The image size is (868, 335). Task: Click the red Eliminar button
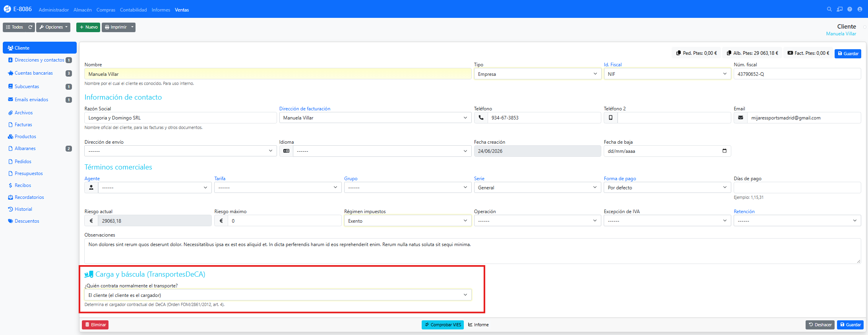95,325
